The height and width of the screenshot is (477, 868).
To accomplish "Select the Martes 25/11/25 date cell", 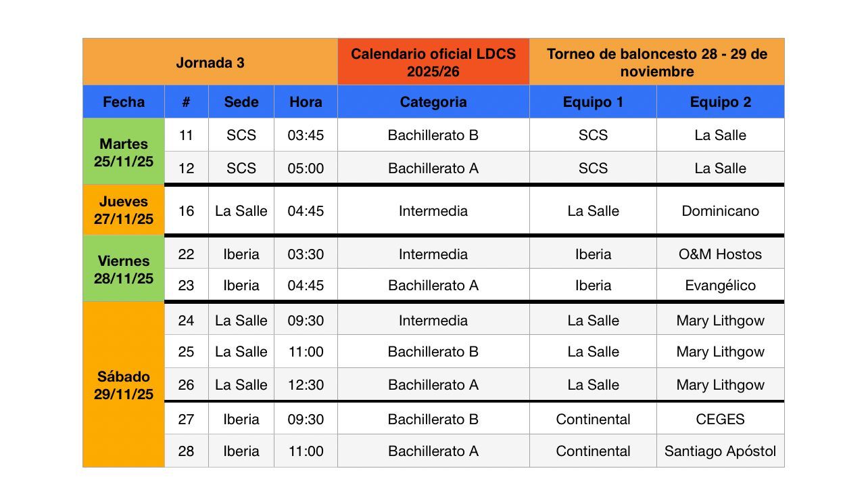I will point(124,152).
